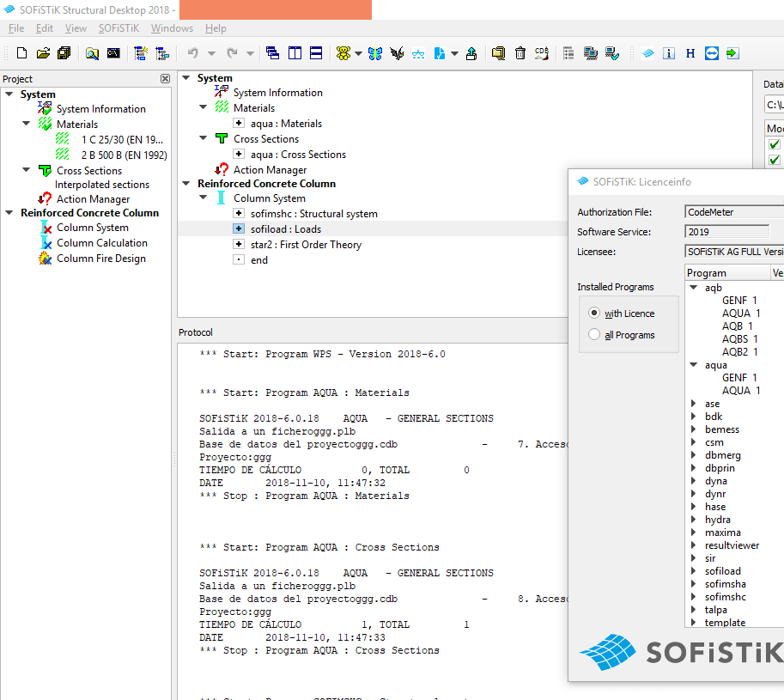
Task: Click the upload tray toolbar icon
Action: point(471,53)
